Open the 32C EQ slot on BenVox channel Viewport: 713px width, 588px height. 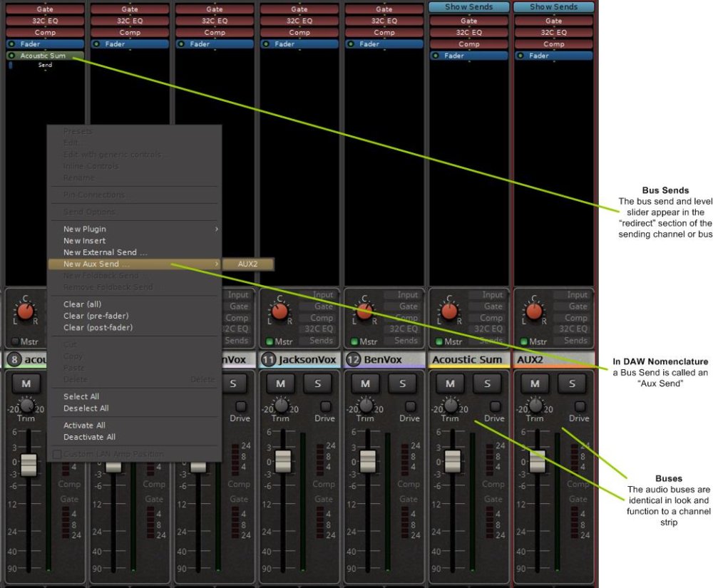point(384,20)
